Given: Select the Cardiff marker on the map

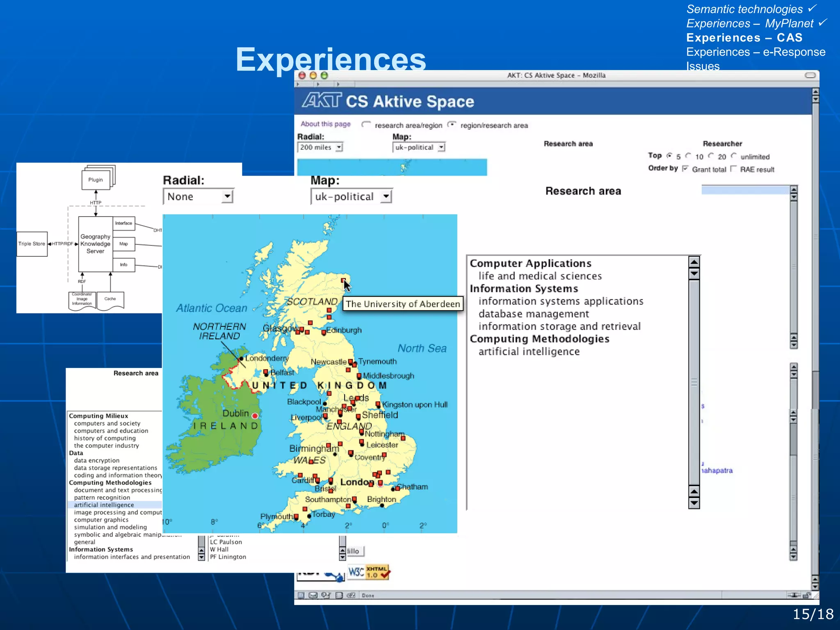Looking at the screenshot, I should [x=317, y=479].
